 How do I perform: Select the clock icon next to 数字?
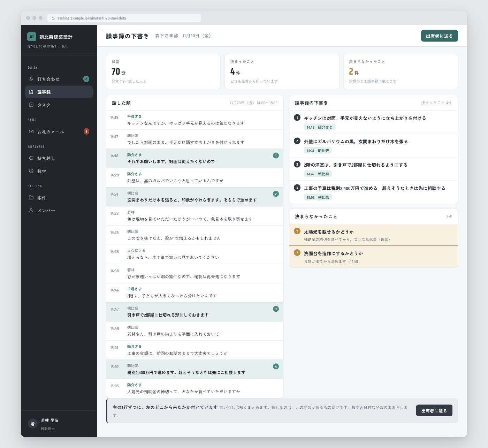click(x=31, y=171)
